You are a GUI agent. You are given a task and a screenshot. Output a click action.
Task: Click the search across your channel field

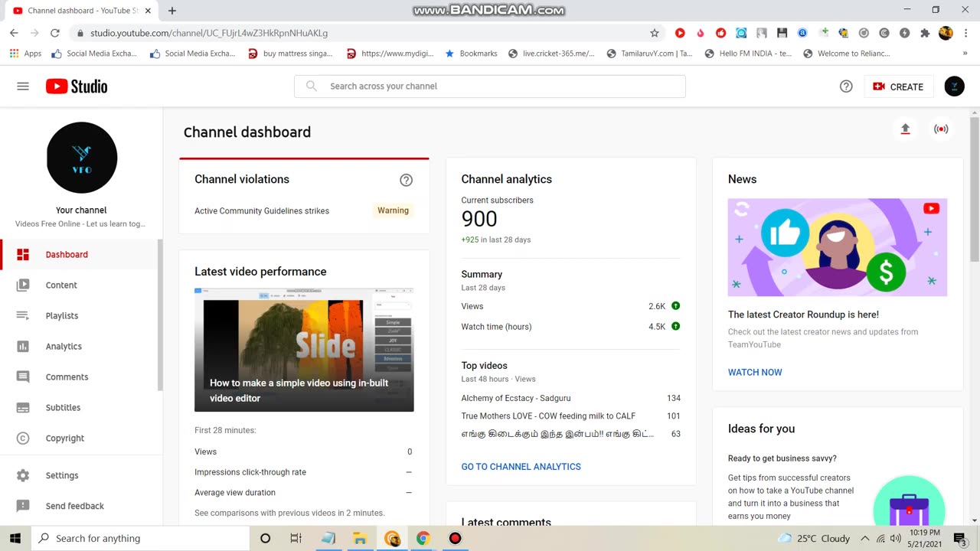(490, 86)
